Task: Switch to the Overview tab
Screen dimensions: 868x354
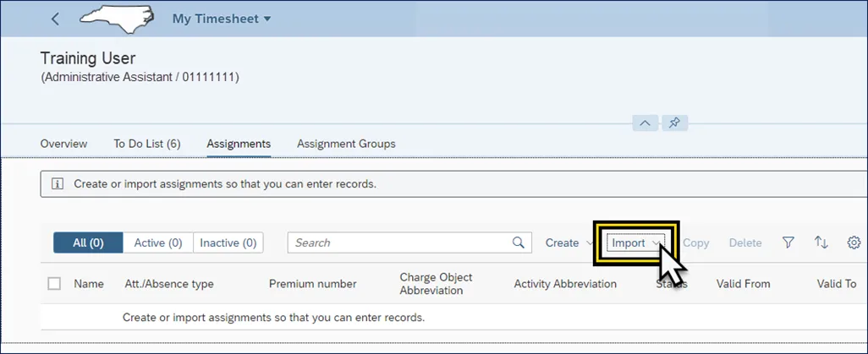Action: point(63,144)
